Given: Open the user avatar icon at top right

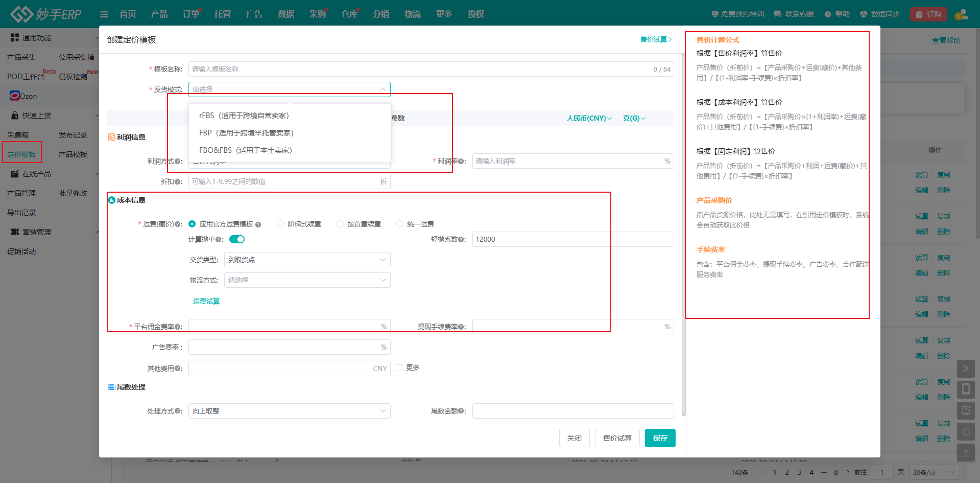Looking at the screenshot, I should pos(961,14).
